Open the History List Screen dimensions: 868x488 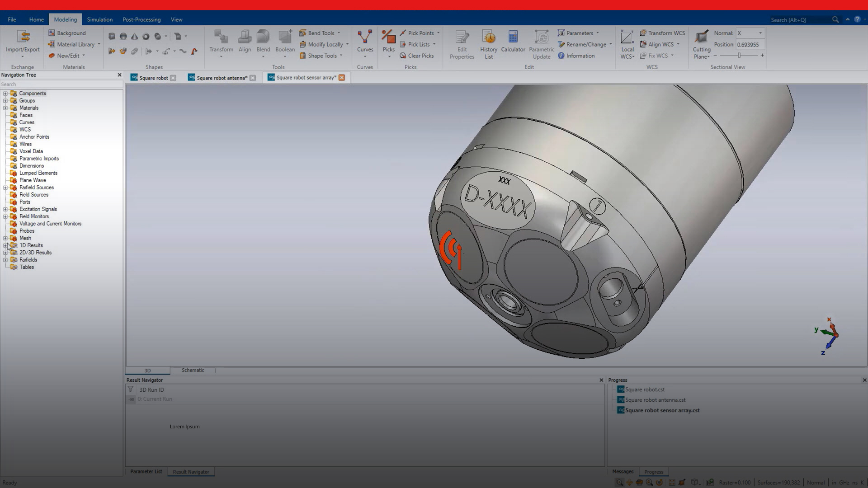pos(488,43)
